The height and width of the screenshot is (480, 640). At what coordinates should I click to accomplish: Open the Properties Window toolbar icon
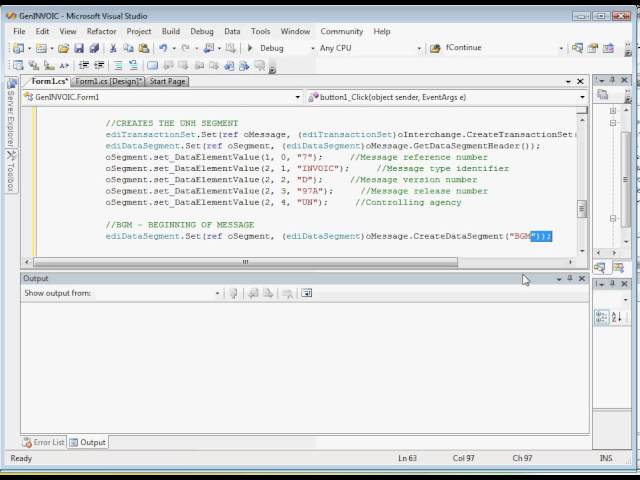click(593, 48)
